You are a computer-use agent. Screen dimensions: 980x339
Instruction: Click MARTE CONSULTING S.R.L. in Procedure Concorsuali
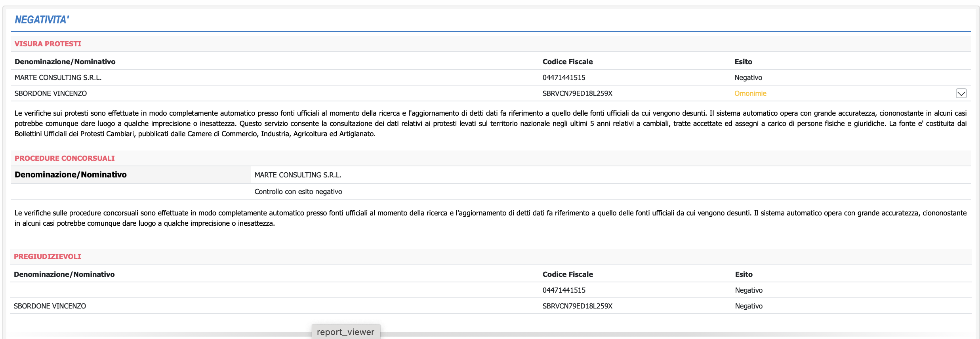coord(298,175)
